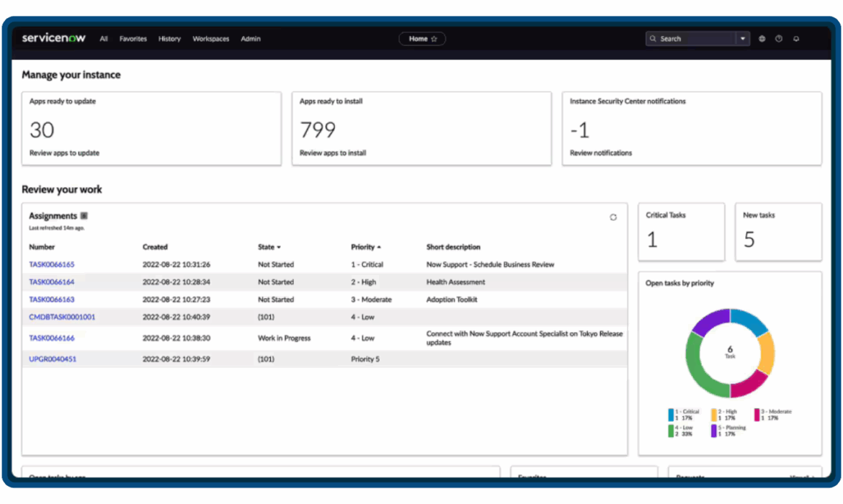Open the History menu

point(169,39)
